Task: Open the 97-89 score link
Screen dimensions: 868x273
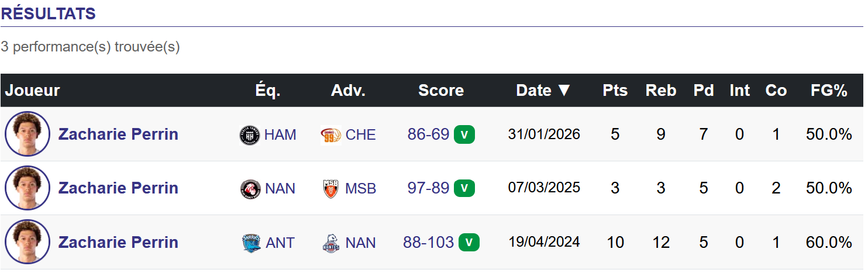Action: click(x=428, y=188)
